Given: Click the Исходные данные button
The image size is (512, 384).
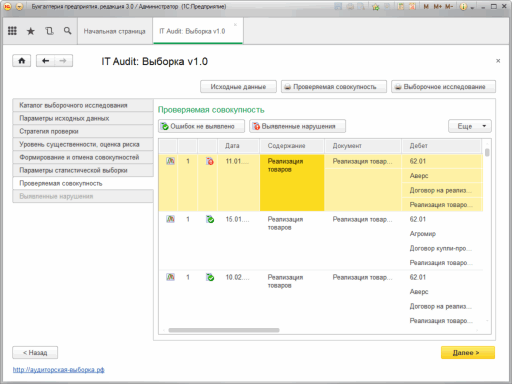Looking at the screenshot, I should pyautogui.click(x=238, y=87).
